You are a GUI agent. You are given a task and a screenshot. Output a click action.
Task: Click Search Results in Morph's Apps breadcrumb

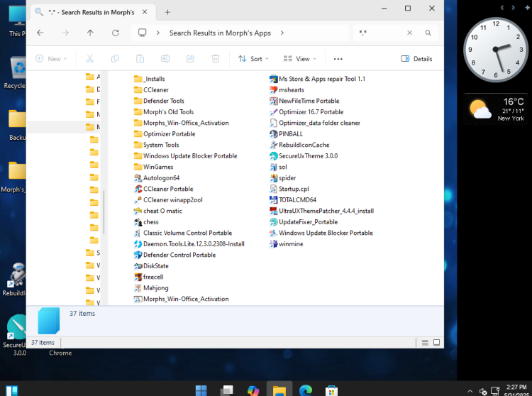pyautogui.click(x=220, y=33)
